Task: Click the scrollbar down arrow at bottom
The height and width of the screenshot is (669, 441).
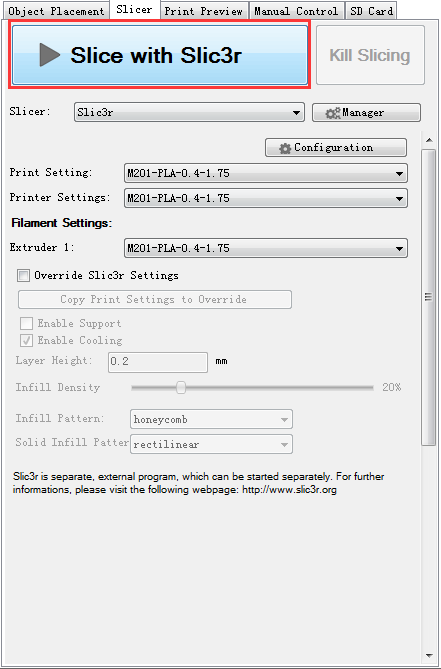Action: tap(429, 655)
